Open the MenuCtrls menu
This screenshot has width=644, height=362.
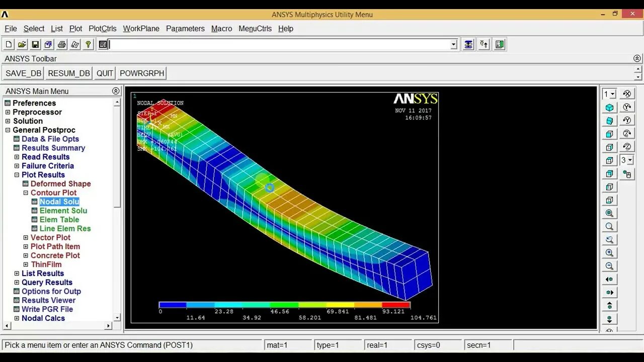pos(255,29)
